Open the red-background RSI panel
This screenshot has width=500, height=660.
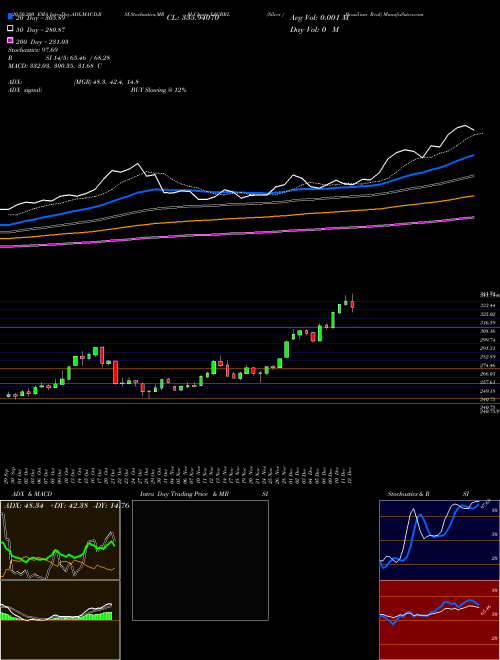coord(439,620)
